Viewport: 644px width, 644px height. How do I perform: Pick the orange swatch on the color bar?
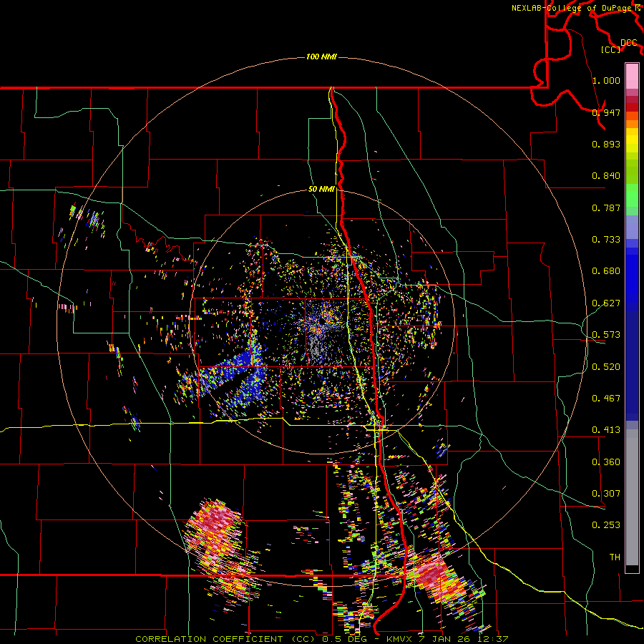coord(632,124)
